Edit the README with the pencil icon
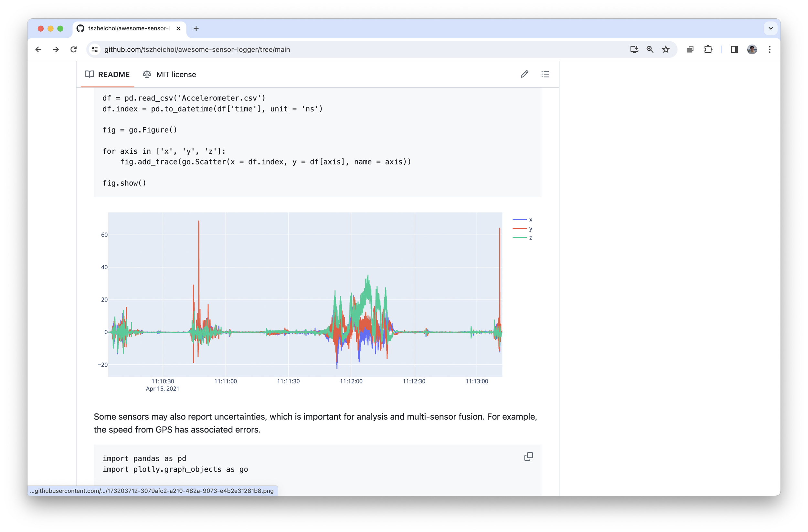 pyautogui.click(x=524, y=74)
